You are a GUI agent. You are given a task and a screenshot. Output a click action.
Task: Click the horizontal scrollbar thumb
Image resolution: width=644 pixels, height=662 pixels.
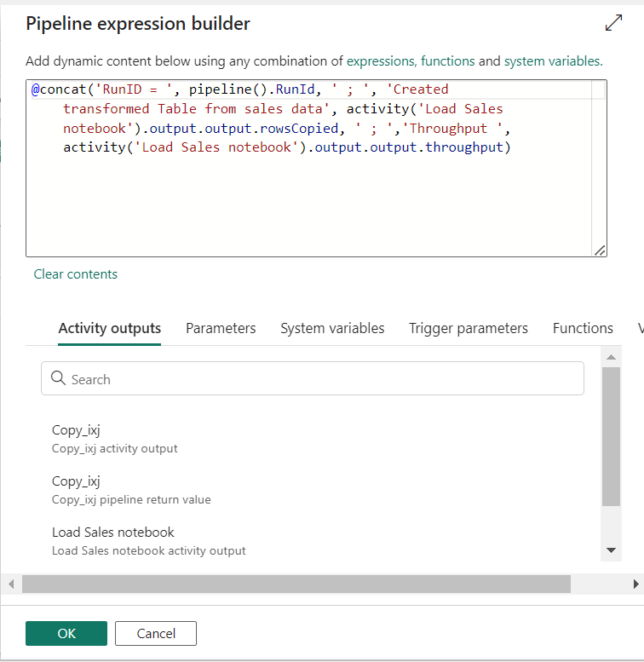[x=296, y=584]
